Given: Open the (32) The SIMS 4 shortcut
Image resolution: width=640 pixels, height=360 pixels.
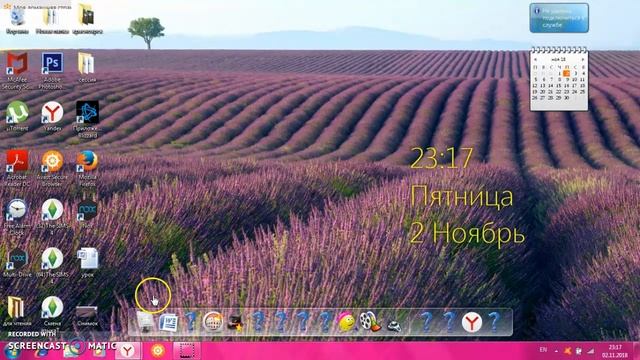Looking at the screenshot, I should (52, 216).
